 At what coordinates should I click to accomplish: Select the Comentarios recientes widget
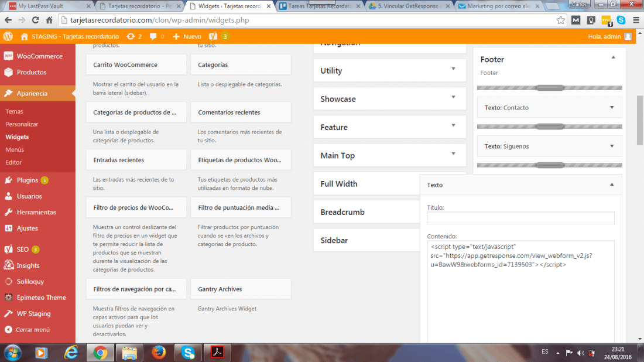241,112
